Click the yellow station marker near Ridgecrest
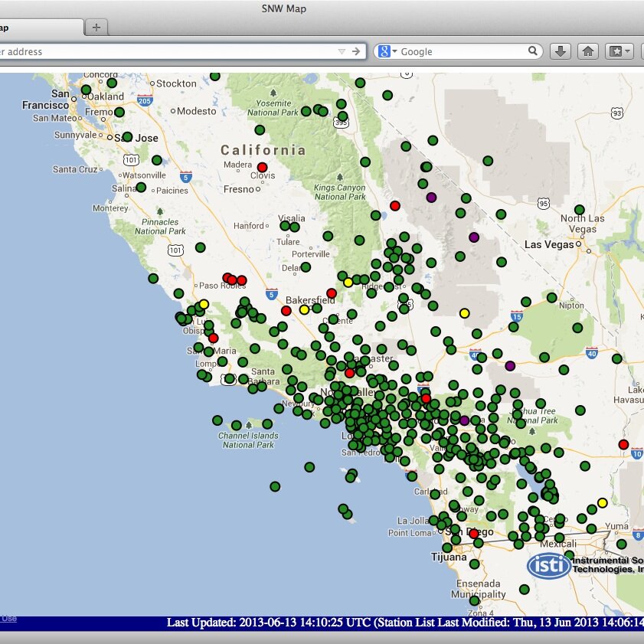Image resolution: width=644 pixels, height=644 pixels. pos(348,282)
